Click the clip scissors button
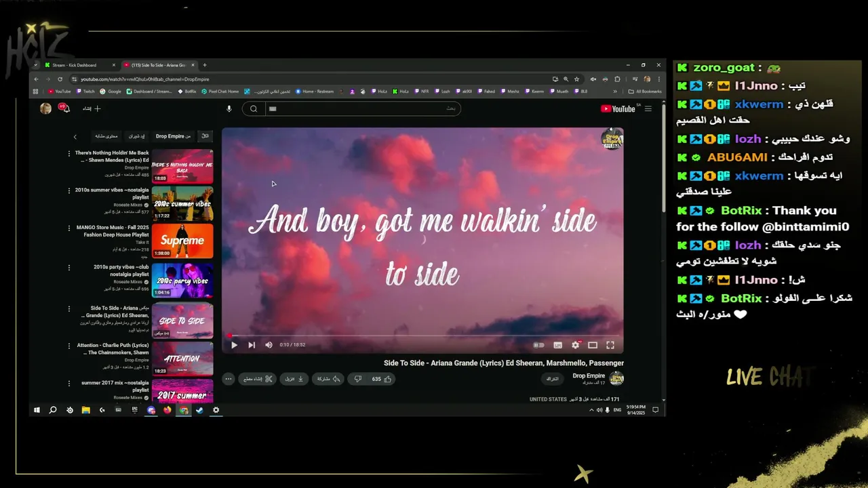 (258, 379)
